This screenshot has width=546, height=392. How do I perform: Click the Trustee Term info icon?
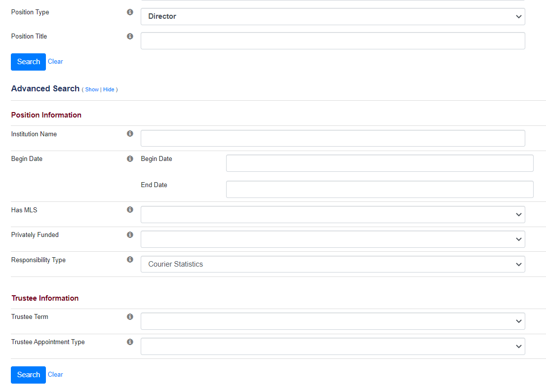[x=130, y=316]
